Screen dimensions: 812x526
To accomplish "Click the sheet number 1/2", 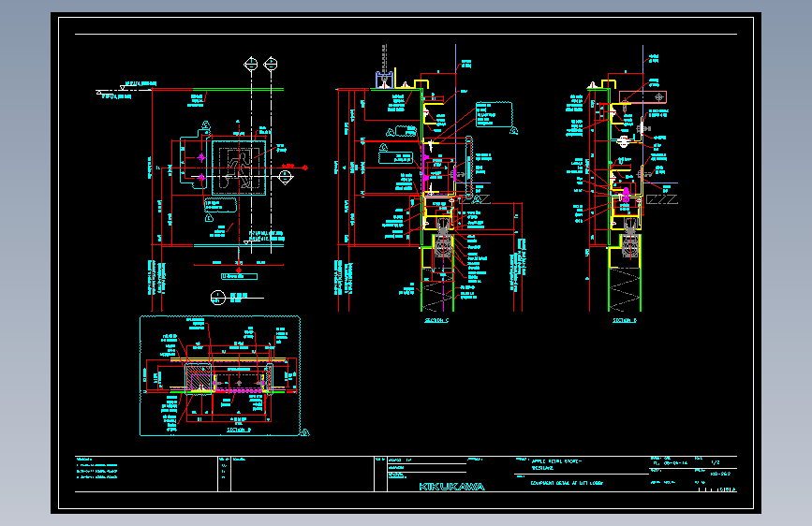I will [x=716, y=462].
